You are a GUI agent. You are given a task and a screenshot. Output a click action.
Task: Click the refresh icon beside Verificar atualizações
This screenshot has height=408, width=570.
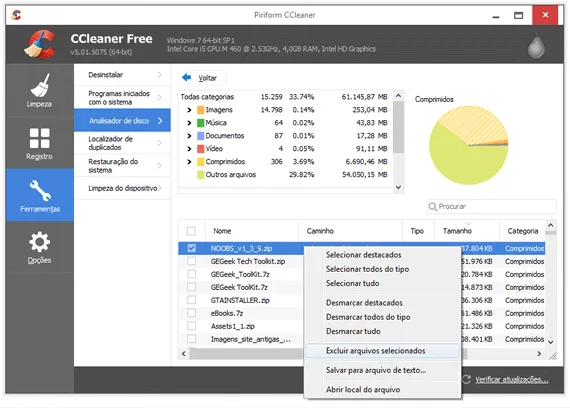click(466, 379)
